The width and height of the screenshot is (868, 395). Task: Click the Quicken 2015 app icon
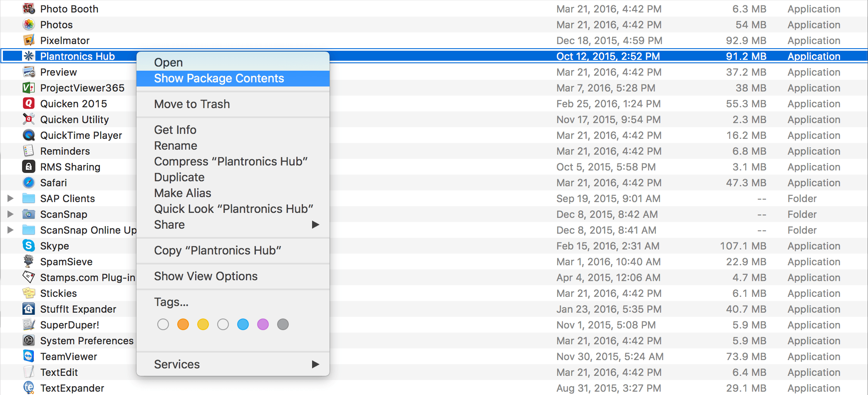point(29,104)
